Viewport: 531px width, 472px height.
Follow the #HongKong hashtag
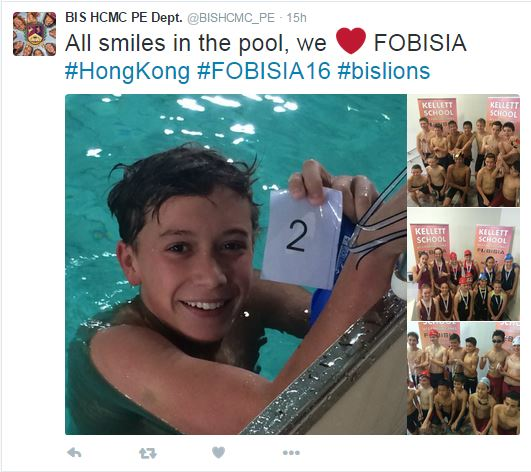[x=127, y=72]
